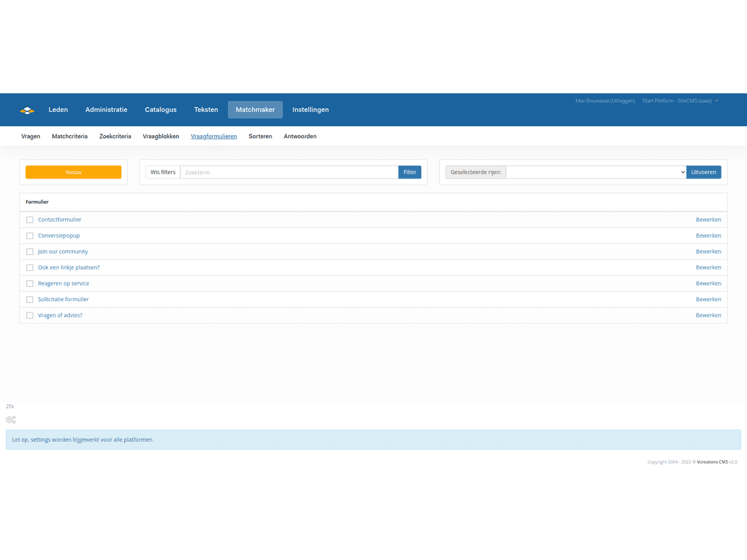Select the Conversiepopup row checkbox

(x=30, y=236)
